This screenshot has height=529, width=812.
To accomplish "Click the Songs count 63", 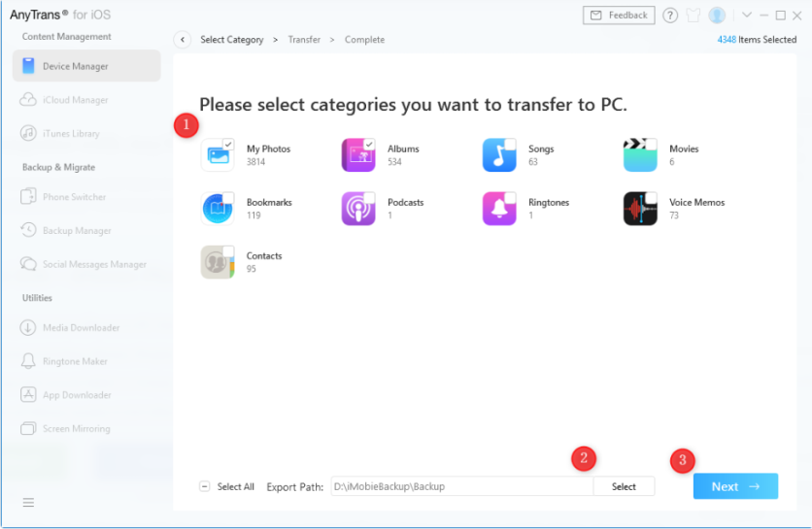I will pyautogui.click(x=533, y=162).
